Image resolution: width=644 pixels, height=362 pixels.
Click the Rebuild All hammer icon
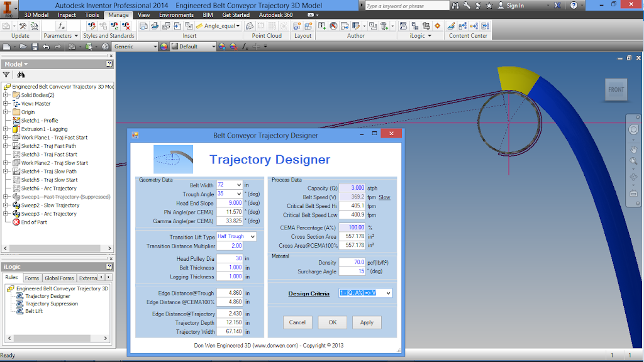click(23, 26)
